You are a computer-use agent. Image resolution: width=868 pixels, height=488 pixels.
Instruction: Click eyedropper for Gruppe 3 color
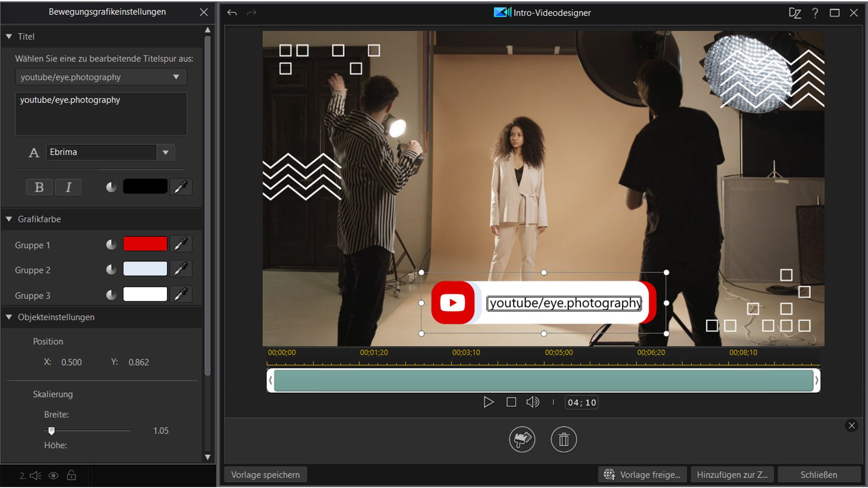pyautogui.click(x=181, y=295)
